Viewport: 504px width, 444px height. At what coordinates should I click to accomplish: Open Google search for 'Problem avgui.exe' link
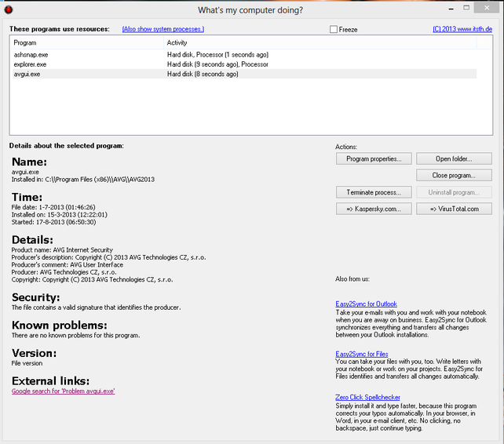63,391
